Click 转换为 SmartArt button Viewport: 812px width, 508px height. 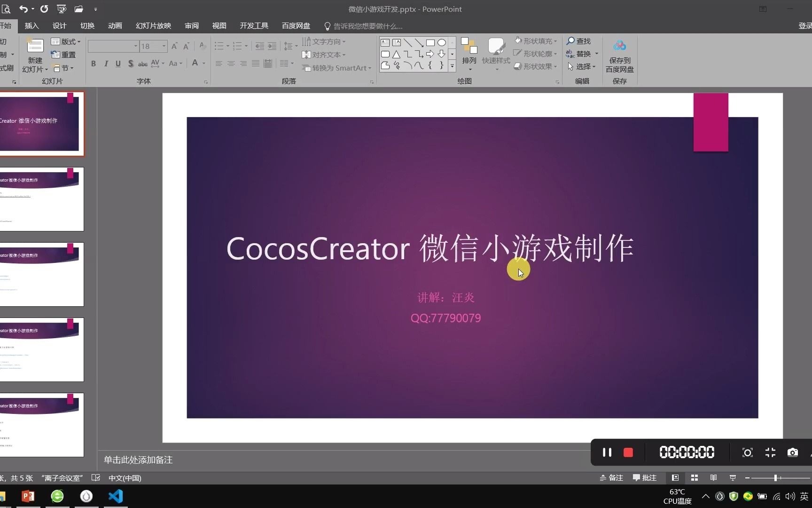click(336, 68)
